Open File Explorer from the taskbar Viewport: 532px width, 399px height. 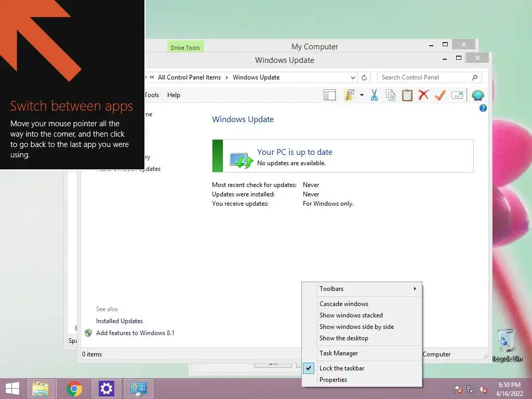point(41,389)
